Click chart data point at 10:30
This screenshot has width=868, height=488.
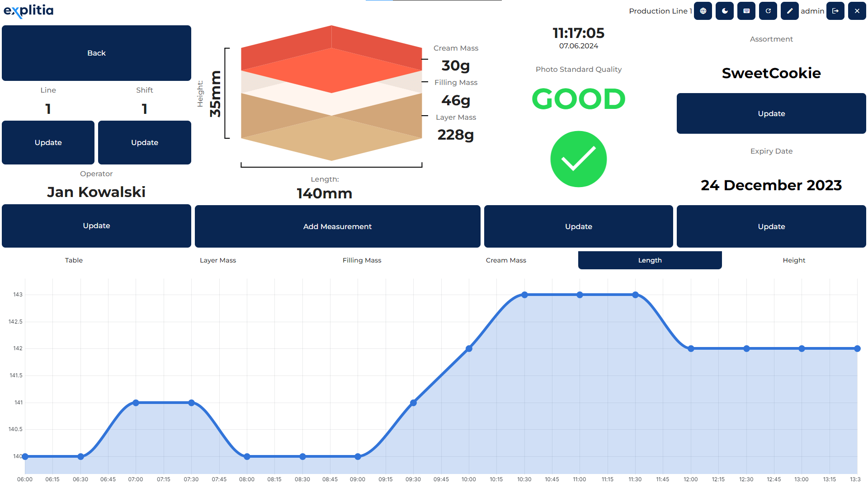[x=524, y=295]
